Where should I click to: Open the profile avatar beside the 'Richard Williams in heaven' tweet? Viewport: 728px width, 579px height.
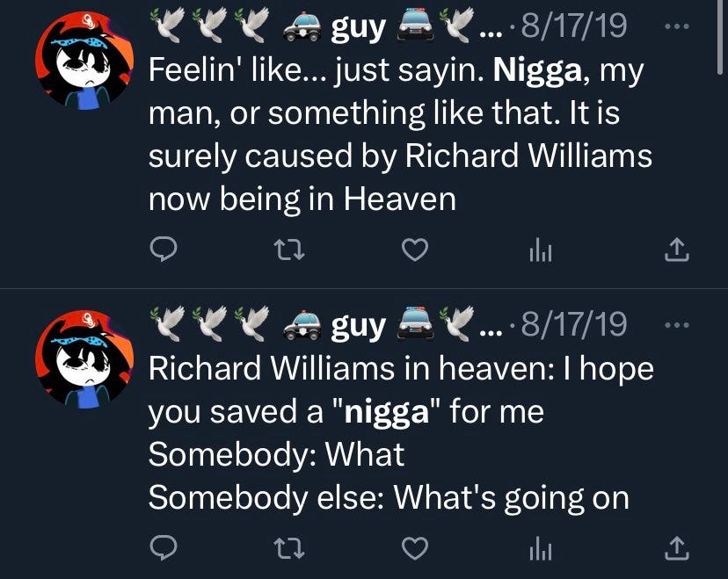84,359
